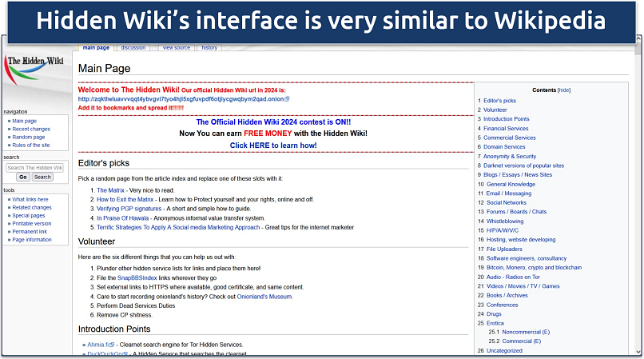This screenshot has height=359, width=644.
Task: Open Verifying PGP signatures guide
Action: pos(129,208)
